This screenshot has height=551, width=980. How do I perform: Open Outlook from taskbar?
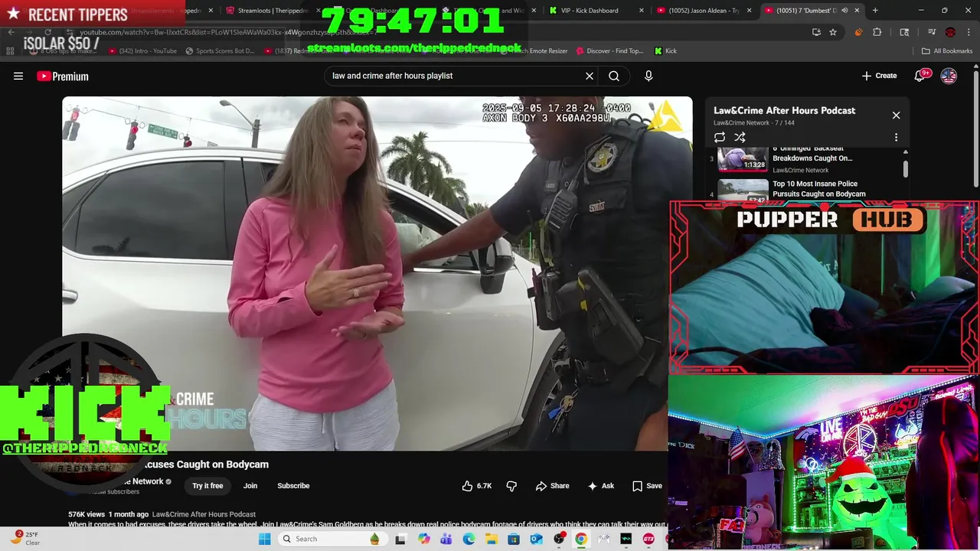(536, 539)
